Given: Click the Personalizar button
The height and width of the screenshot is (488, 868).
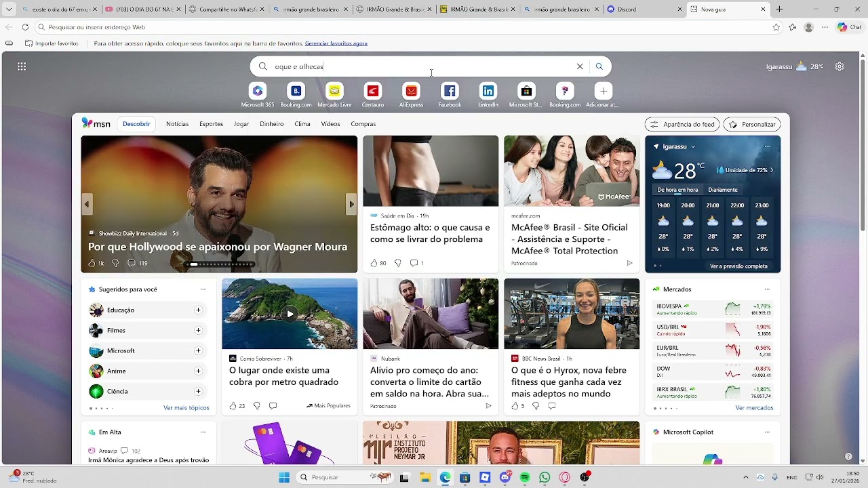Looking at the screenshot, I should coord(752,125).
